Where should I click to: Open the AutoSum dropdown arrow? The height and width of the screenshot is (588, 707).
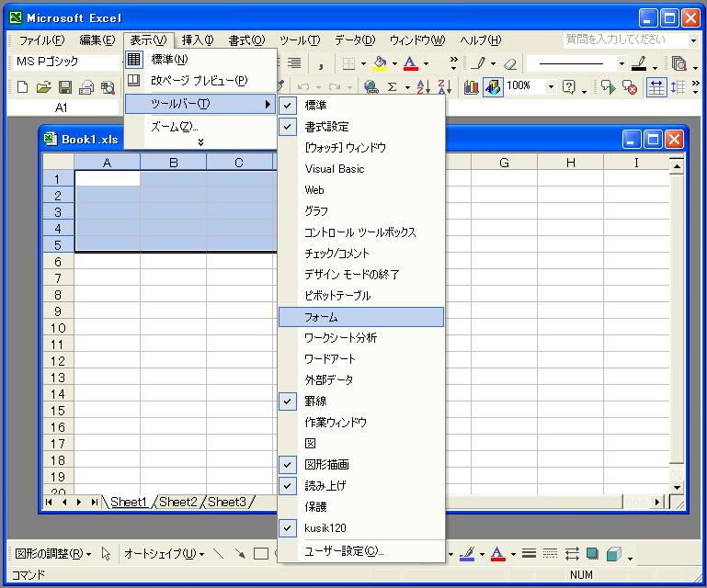point(407,87)
